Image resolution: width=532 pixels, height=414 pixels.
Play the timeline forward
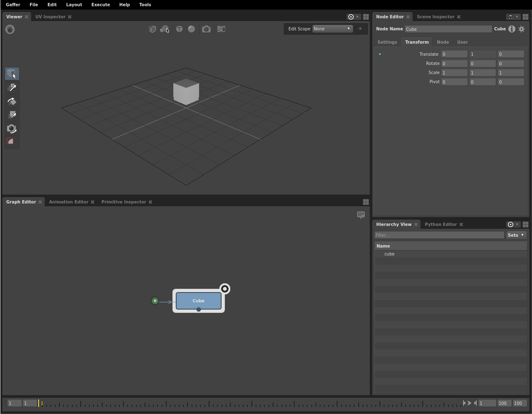click(x=470, y=403)
